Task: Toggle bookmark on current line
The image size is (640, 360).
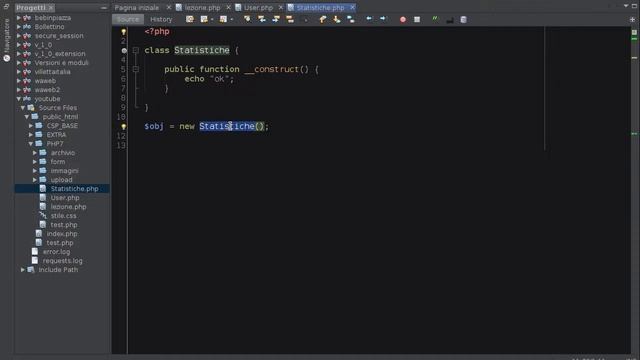Action: coord(351,19)
